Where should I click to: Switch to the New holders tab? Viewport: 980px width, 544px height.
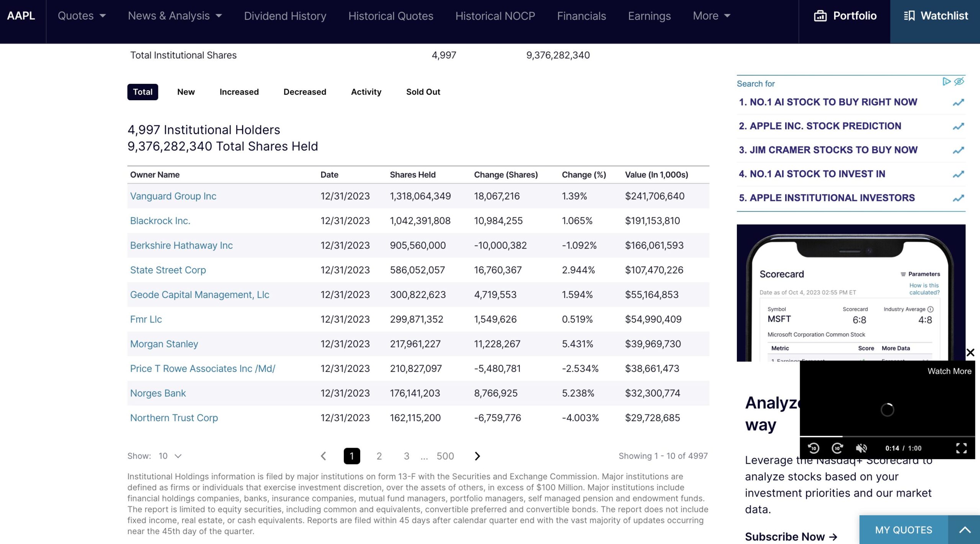point(186,92)
